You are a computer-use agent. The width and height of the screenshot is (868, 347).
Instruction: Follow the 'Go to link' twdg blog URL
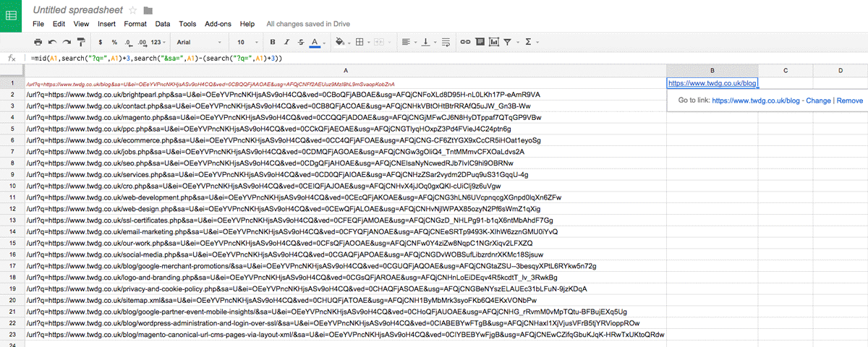pos(757,100)
